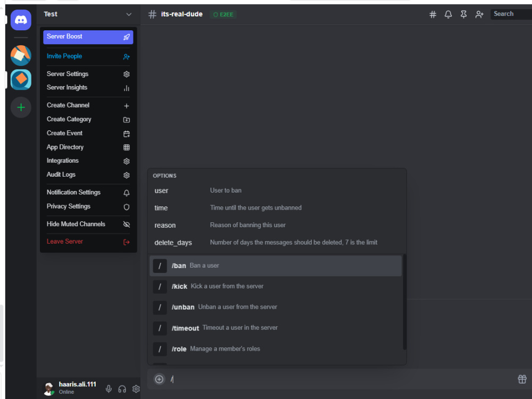The height and width of the screenshot is (399, 532).
Task: Click the haaris.ali.111 user avatar
Action: (49, 389)
